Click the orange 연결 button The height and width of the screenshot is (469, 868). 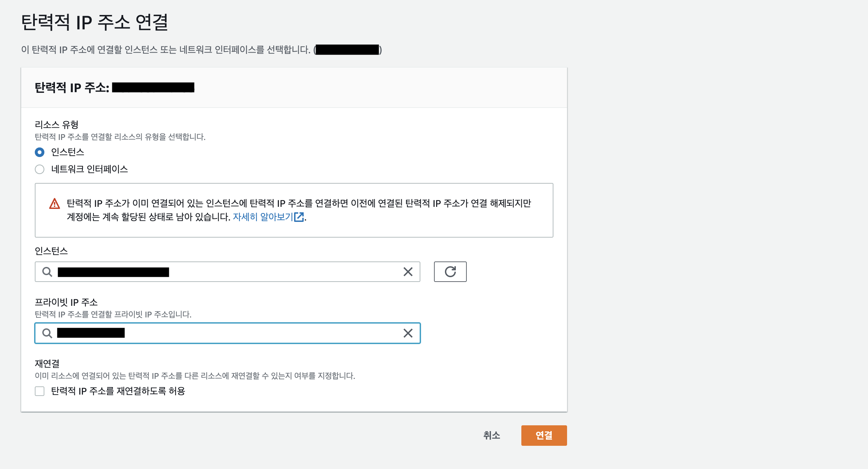click(544, 436)
